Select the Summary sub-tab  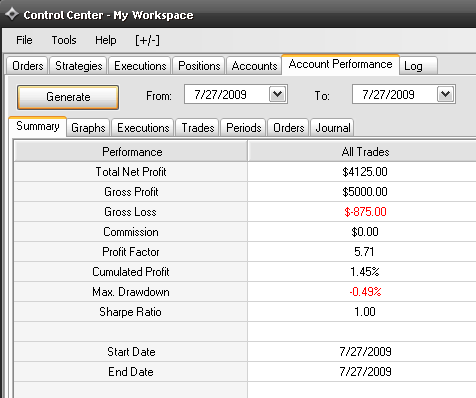(x=38, y=126)
